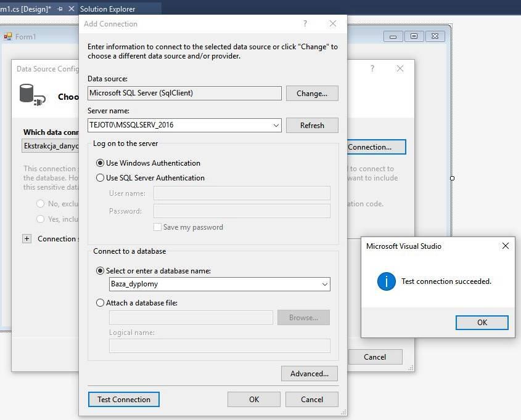The height and width of the screenshot is (420, 521).
Task: Select the Yes, include sensitive data radio
Action: tap(40, 219)
